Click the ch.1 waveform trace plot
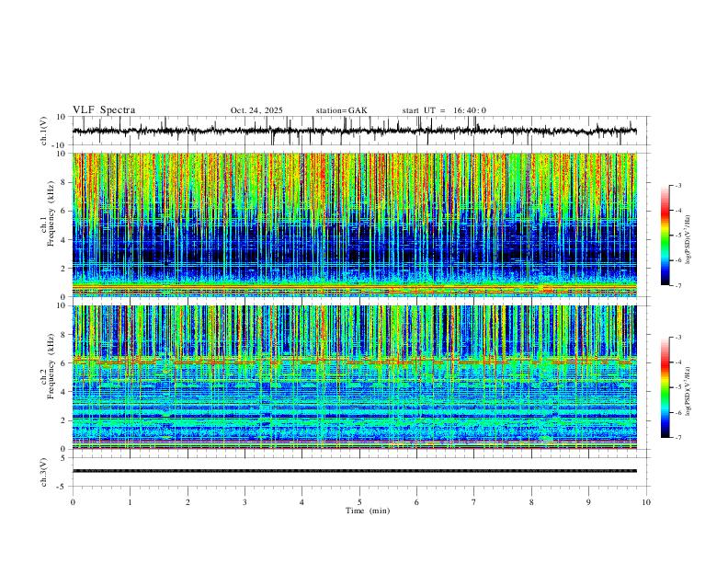Image resolution: width=728 pixels, height=563 pixels. click(x=355, y=131)
